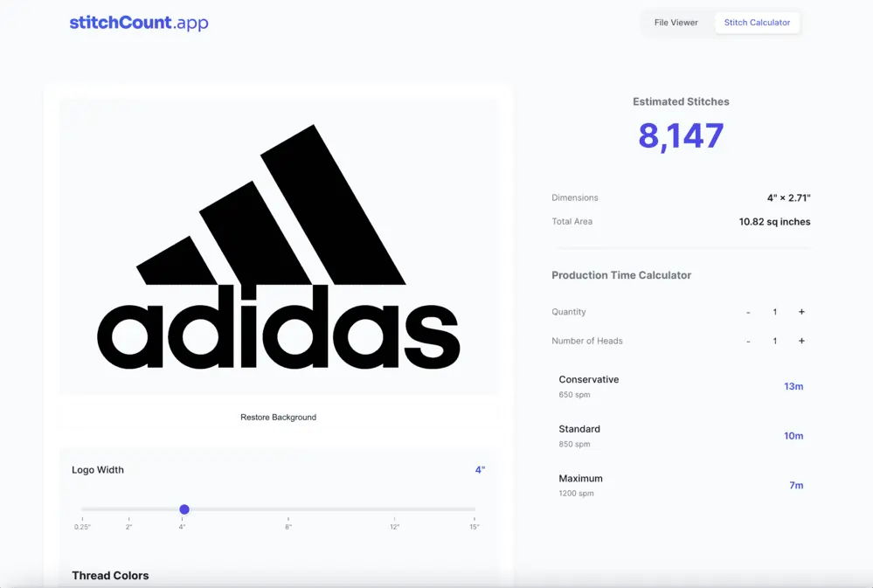Jump the width slider to 15"
The height and width of the screenshot is (588, 873).
tap(474, 509)
